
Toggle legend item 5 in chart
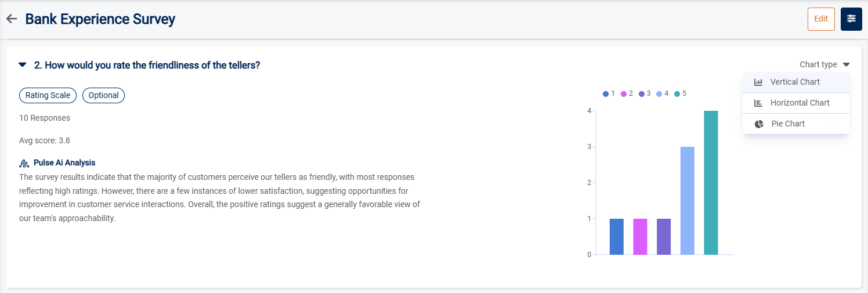point(681,93)
